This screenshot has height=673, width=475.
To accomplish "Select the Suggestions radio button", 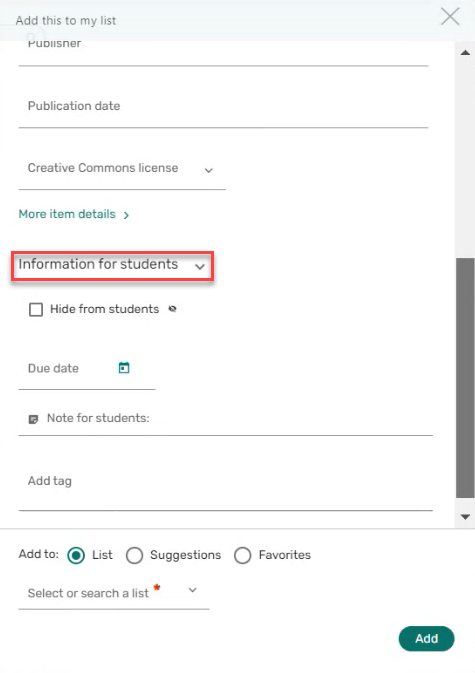I will 134,555.
